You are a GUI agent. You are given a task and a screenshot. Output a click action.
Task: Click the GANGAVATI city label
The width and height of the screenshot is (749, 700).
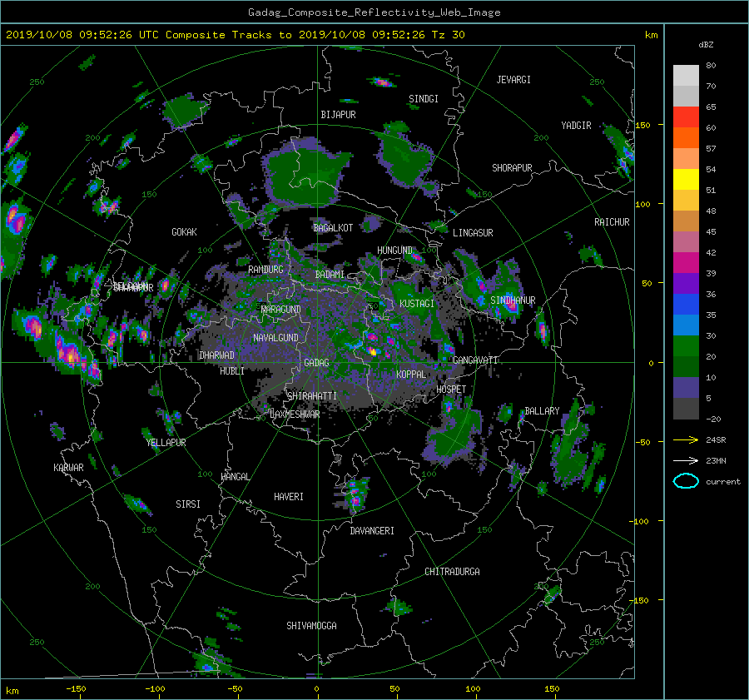click(x=475, y=360)
